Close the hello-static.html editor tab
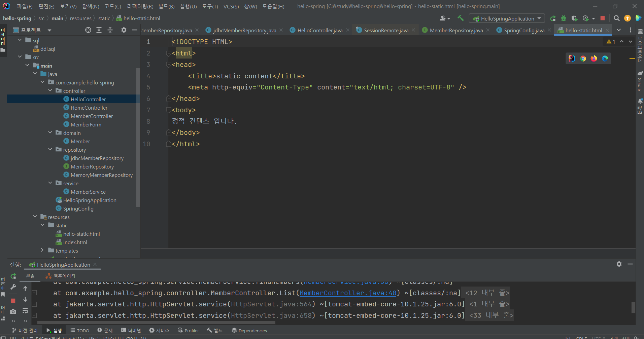The image size is (644, 339). (607, 30)
